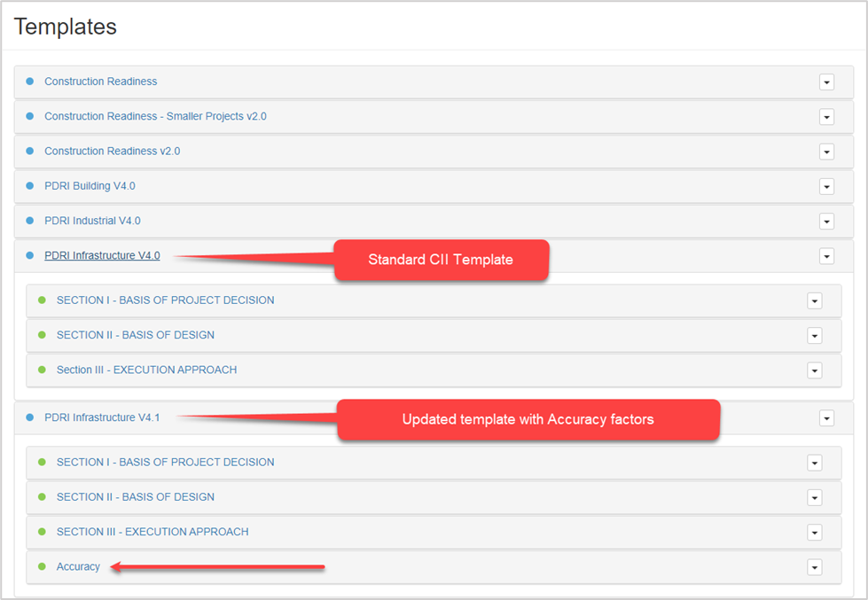Click the blue bullet beside PDRI Infrastructure V4.1

point(30,417)
